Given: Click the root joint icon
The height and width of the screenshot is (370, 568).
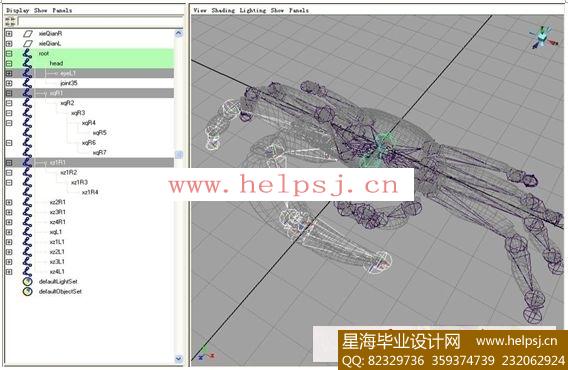Looking at the screenshot, I should click(28, 53).
